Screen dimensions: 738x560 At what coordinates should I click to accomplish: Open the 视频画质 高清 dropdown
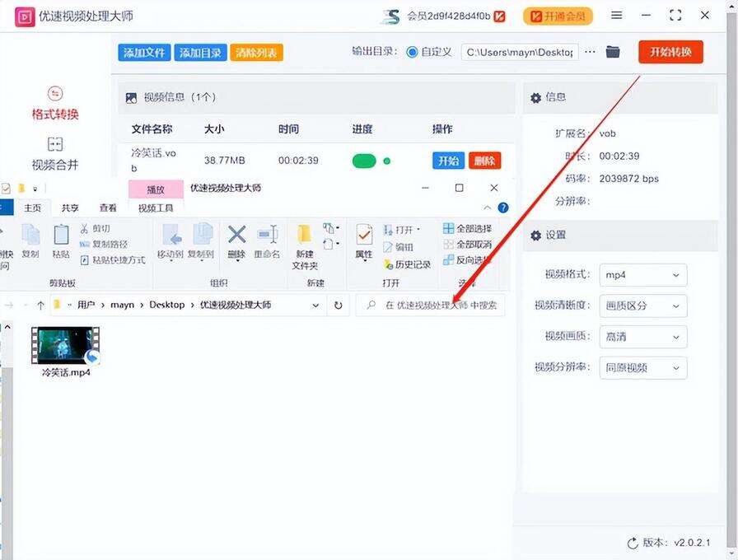coord(643,337)
